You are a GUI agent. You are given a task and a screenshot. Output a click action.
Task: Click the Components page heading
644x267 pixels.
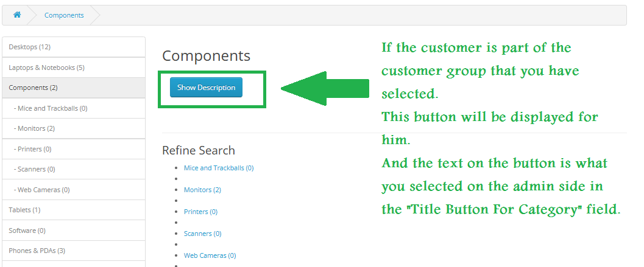[x=206, y=56]
